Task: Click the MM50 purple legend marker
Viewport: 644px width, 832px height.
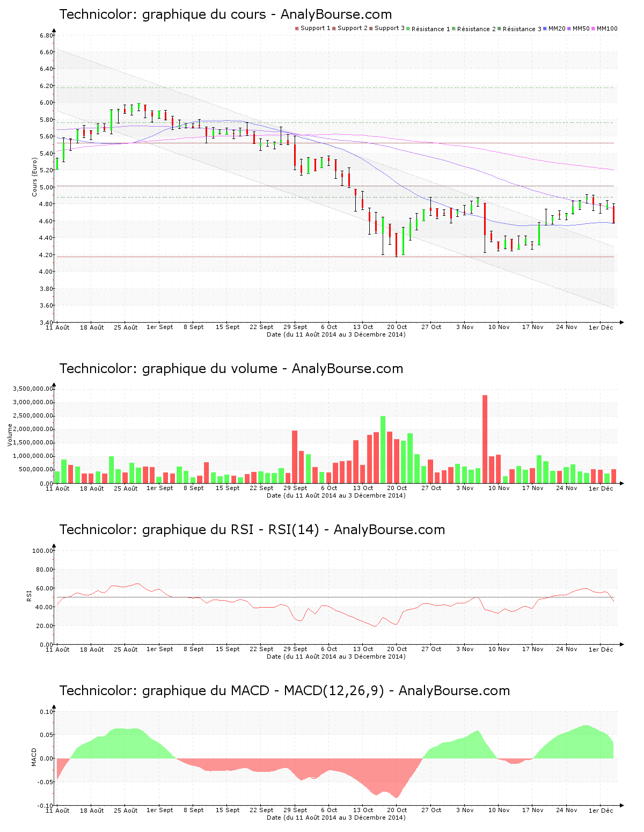Action: [569, 28]
